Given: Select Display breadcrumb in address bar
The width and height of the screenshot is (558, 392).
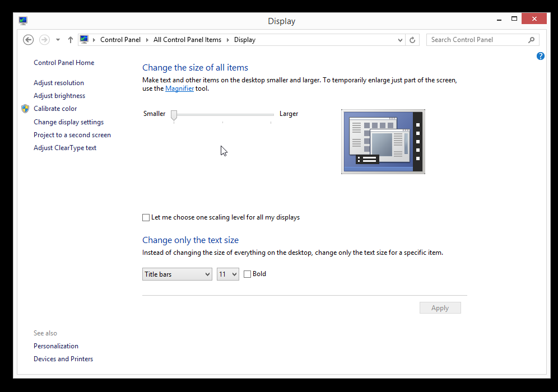Looking at the screenshot, I should [245, 40].
